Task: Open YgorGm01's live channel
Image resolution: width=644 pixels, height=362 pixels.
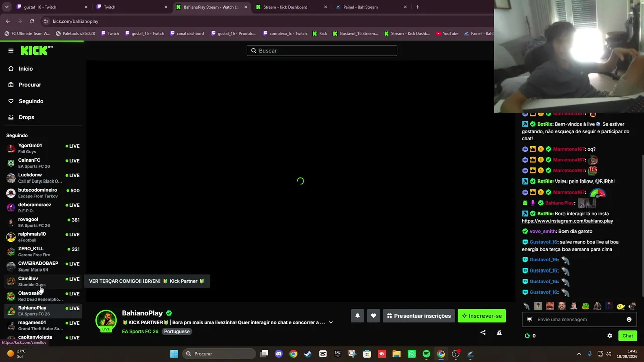Action: (x=43, y=148)
